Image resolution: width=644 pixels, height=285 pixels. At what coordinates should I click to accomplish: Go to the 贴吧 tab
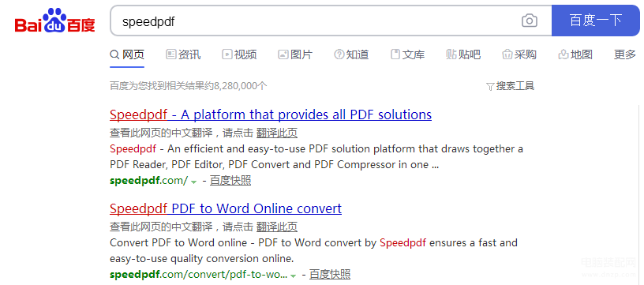pos(463,54)
